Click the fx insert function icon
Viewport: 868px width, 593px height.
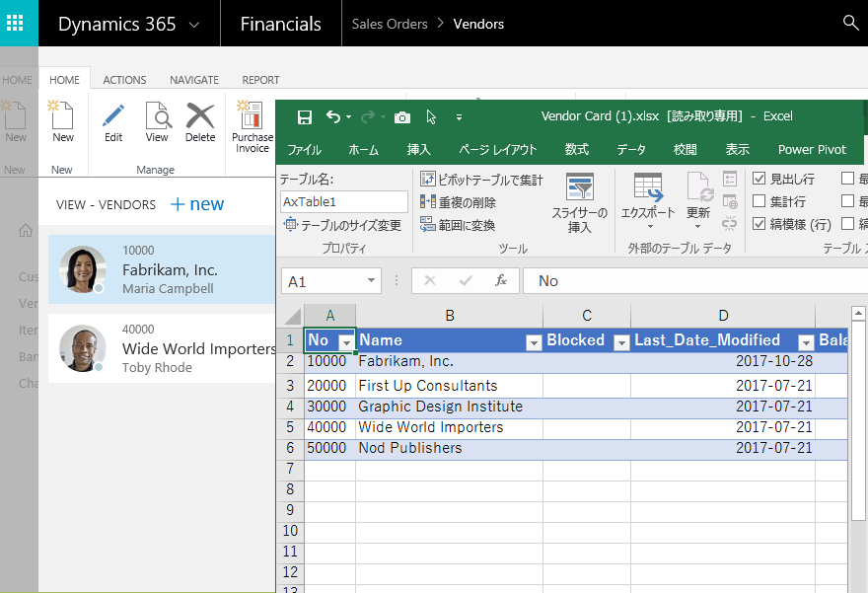click(501, 281)
